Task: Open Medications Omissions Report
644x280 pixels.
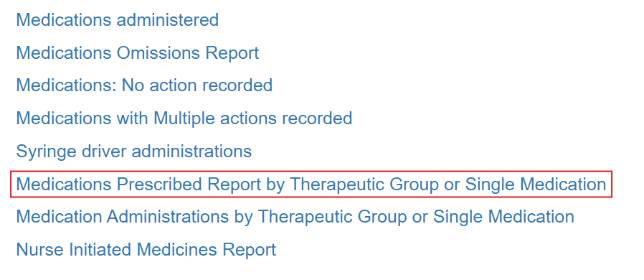Action: pyautogui.click(x=137, y=52)
